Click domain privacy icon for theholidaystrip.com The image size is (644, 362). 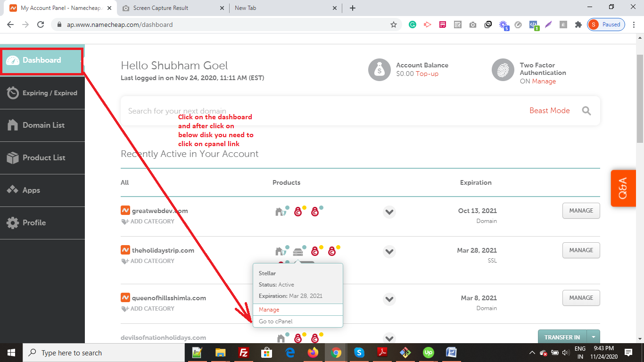point(281,251)
